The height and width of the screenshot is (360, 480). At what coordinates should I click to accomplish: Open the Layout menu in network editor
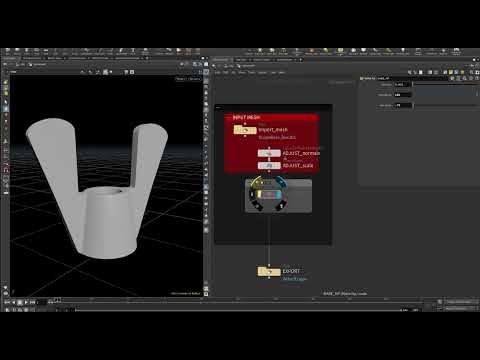(263, 72)
